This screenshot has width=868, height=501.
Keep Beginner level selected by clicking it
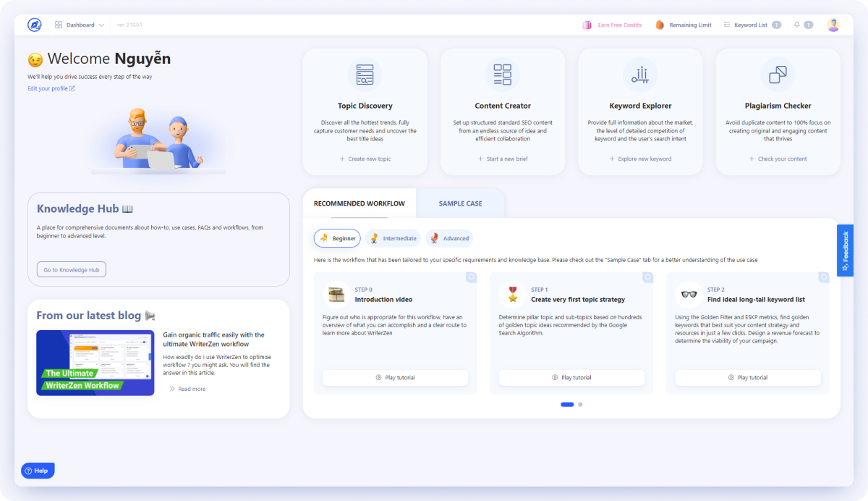pos(336,237)
